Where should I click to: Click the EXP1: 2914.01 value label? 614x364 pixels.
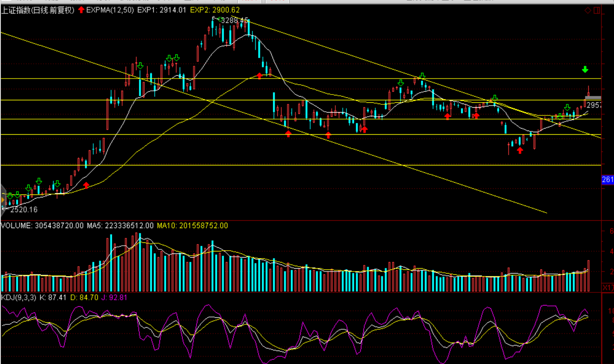pos(161,10)
